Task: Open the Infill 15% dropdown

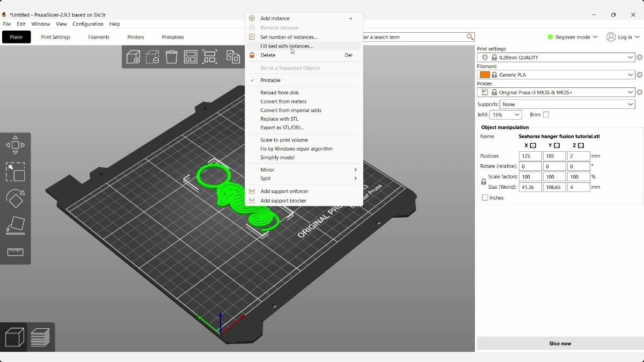Action: (506, 115)
